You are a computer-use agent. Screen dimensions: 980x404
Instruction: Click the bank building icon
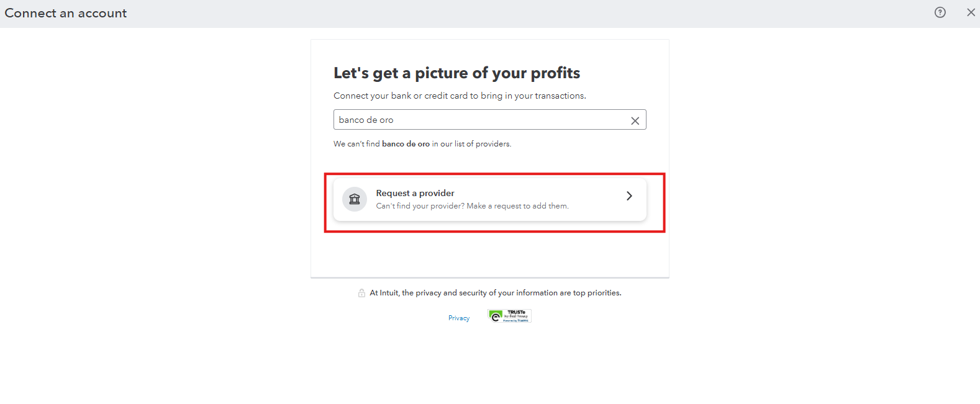[x=355, y=199]
